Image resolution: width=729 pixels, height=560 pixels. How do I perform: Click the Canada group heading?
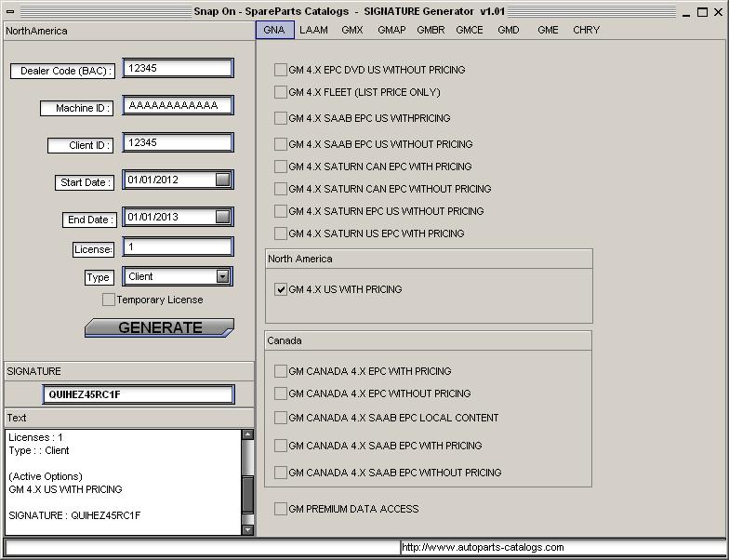coord(285,340)
